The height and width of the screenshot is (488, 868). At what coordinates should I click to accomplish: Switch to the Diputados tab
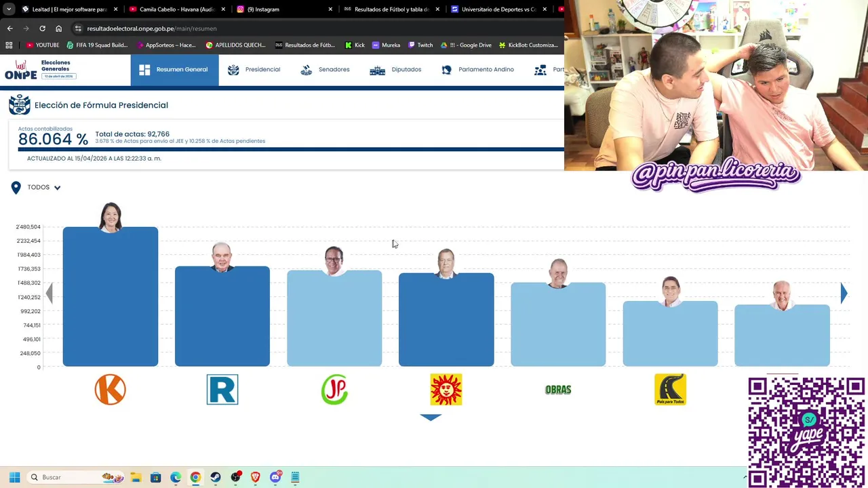pyautogui.click(x=395, y=70)
